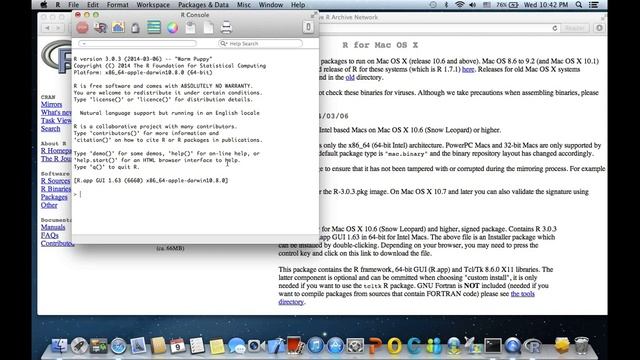Open the File menu
640x360 pixels.
pos(73,5)
